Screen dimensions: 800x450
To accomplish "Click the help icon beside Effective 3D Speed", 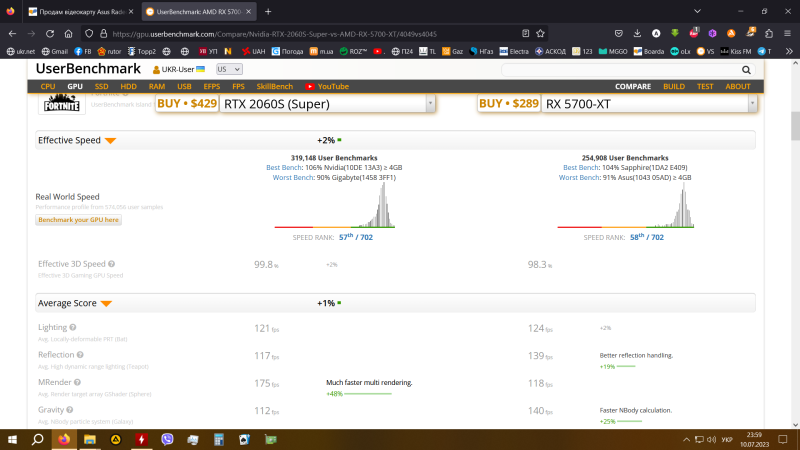I will pyautogui.click(x=111, y=264).
